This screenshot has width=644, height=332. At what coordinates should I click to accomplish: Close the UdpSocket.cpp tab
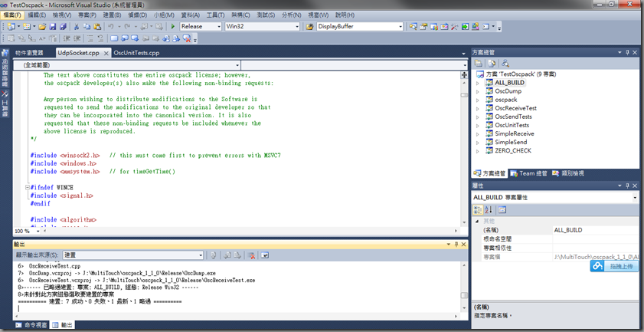click(106, 54)
